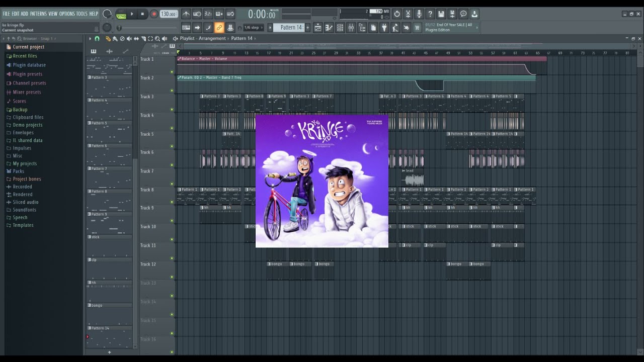Toggle Track 3 mute switch
The height and width of the screenshot is (362, 644).
[172, 109]
